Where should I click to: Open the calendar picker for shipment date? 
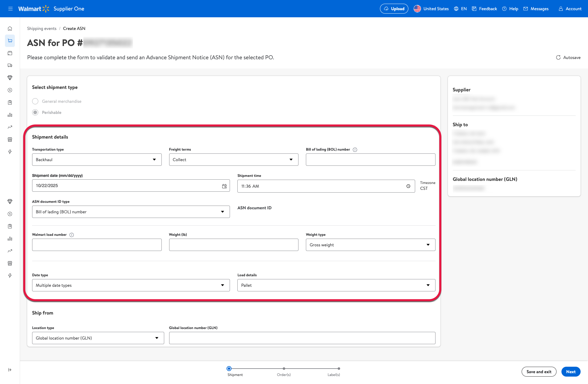pyautogui.click(x=224, y=186)
